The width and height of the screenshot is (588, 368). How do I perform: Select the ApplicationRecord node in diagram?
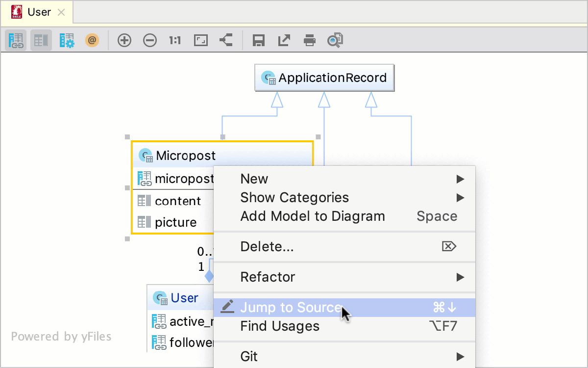(x=324, y=78)
